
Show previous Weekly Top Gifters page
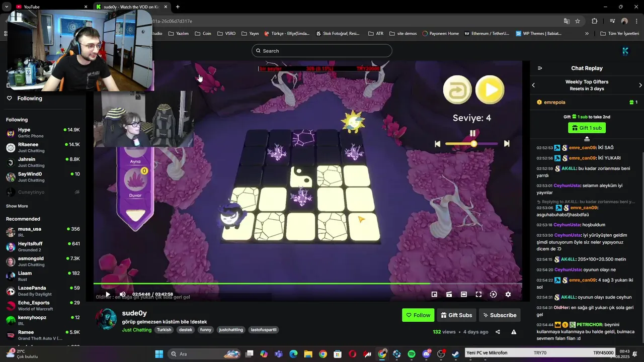pyautogui.click(x=533, y=85)
